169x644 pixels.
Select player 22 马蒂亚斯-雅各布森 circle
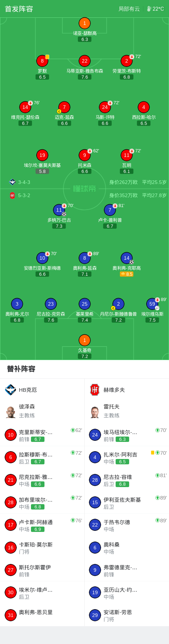[85, 61]
